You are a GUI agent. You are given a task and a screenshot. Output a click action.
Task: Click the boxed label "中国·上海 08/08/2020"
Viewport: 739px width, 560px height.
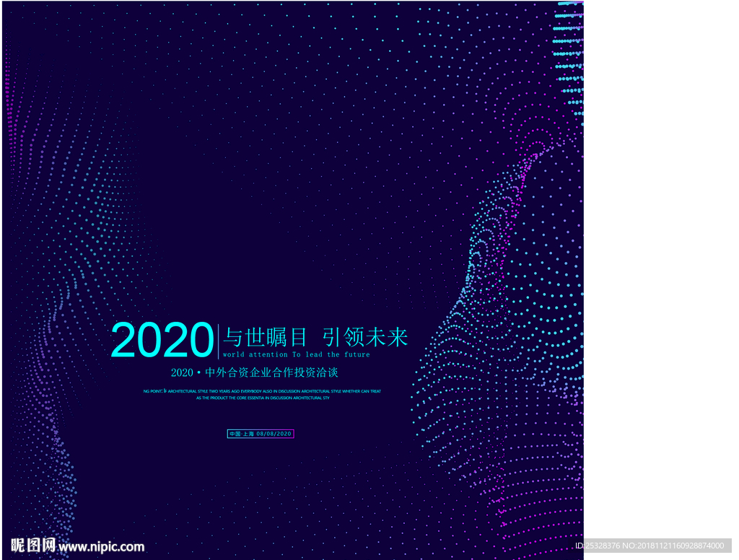point(261,434)
